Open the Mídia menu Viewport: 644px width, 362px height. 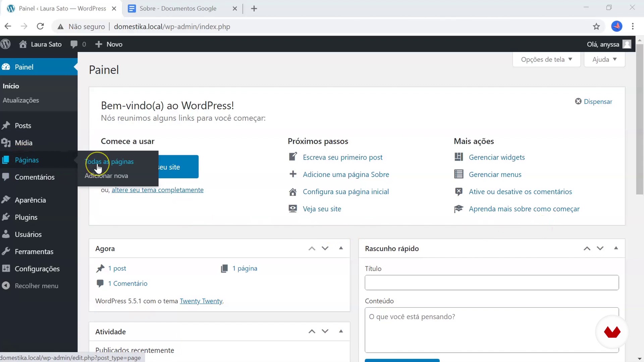[x=23, y=143]
